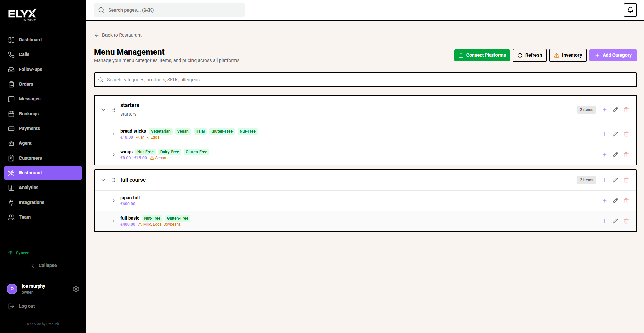Add item to starters category

604,110
